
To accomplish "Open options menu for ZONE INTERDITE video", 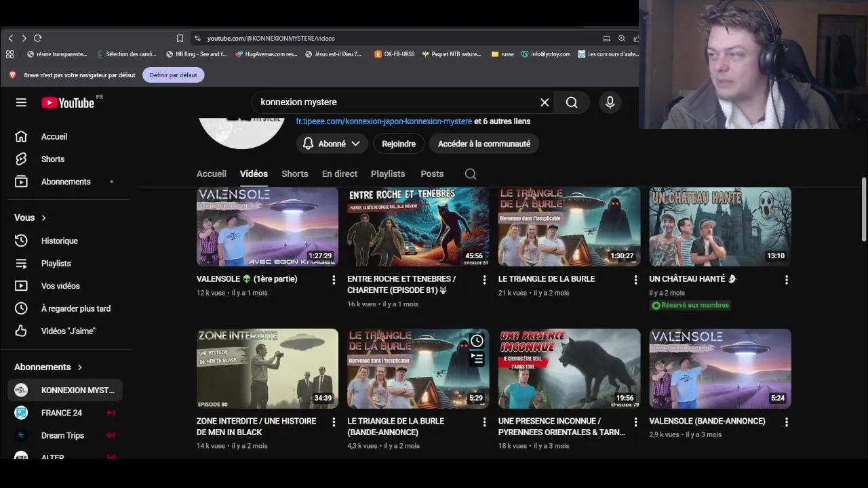I will tap(334, 422).
